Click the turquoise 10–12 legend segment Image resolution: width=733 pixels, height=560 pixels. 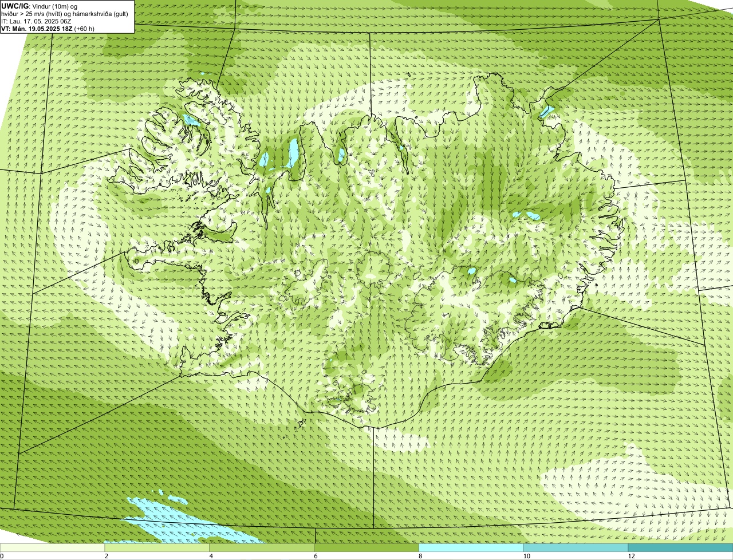pos(576,547)
